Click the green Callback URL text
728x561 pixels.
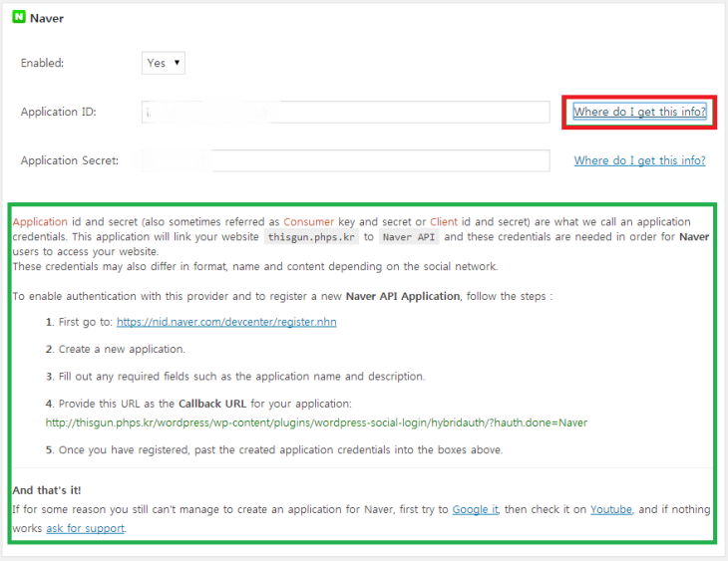tap(316, 422)
